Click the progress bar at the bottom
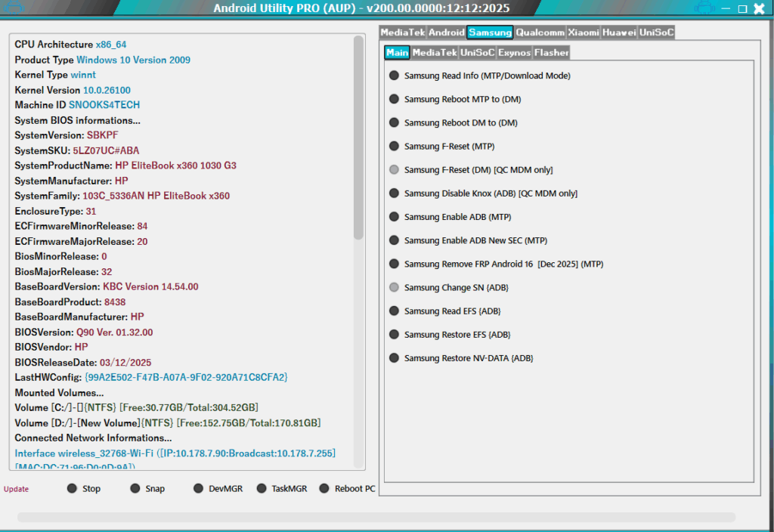The height and width of the screenshot is (532, 774). [x=387, y=518]
